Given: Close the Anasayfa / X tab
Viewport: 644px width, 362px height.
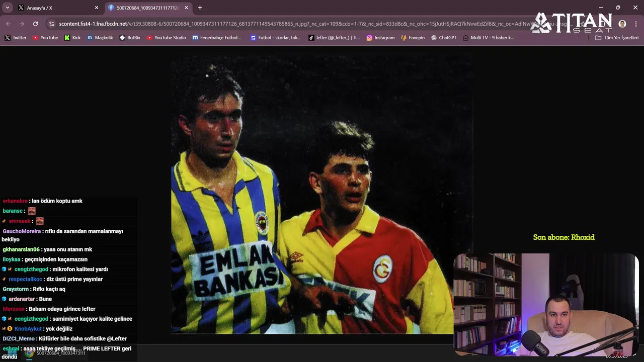Looking at the screenshot, I should coord(97,8).
